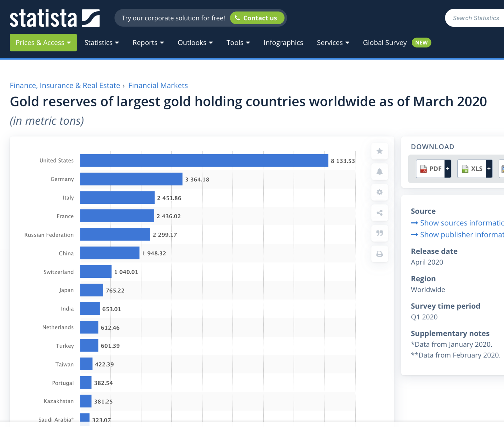Click the quotation mark citation icon
This screenshot has width=504, height=427.
pyautogui.click(x=380, y=233)
